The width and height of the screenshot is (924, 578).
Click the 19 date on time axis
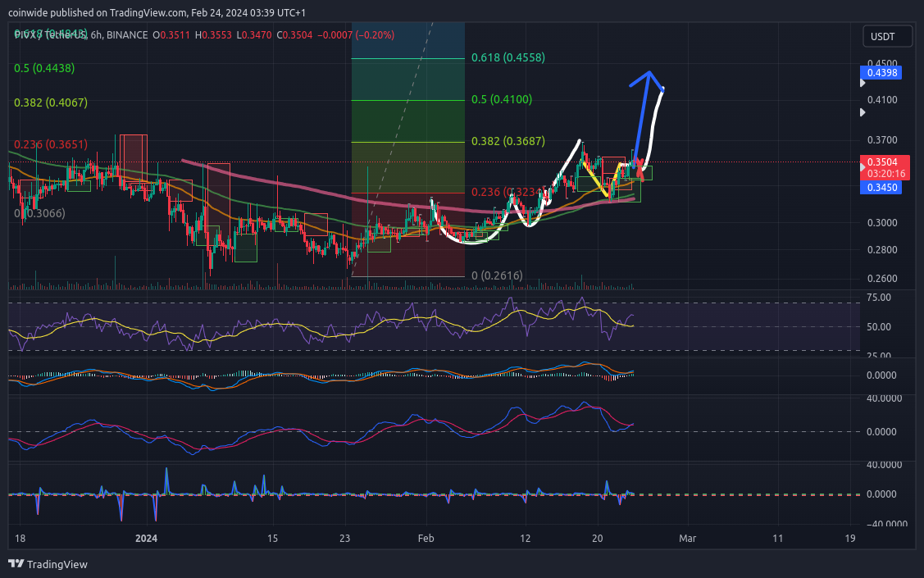(849, 539)
